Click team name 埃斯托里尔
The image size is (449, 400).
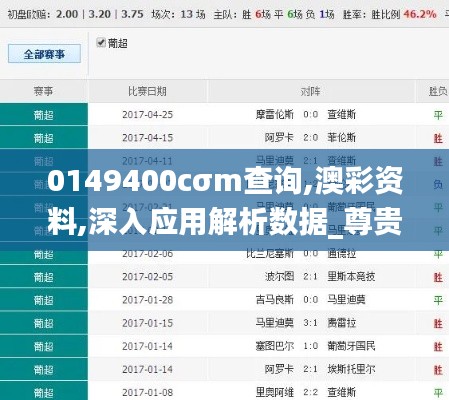click(x=351, y=369)
